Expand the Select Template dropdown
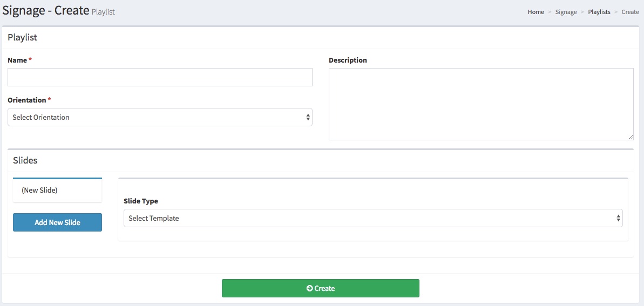The width and height of the screenshot is (644, 306). (x=372, y=219)
